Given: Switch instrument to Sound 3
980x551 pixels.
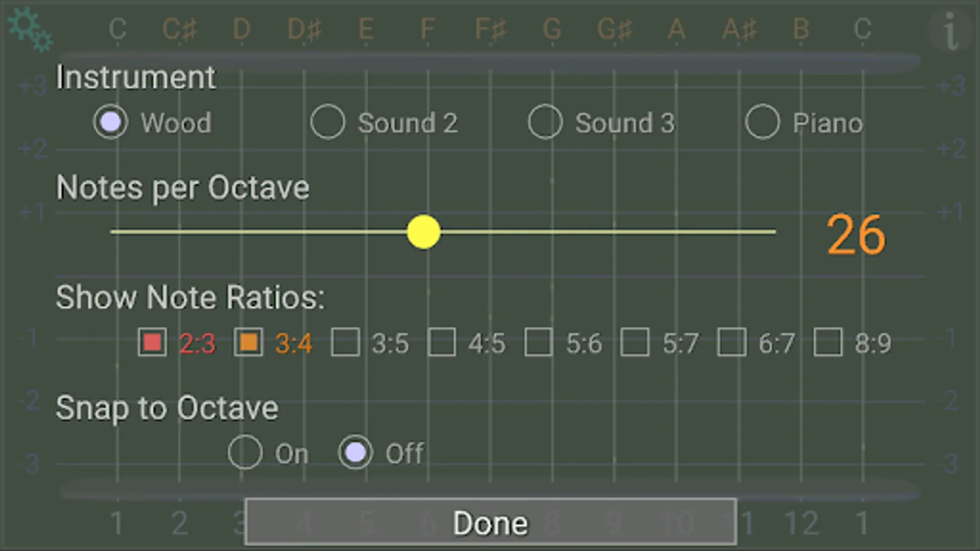Looking at the screenshot, I should point(545,122).
